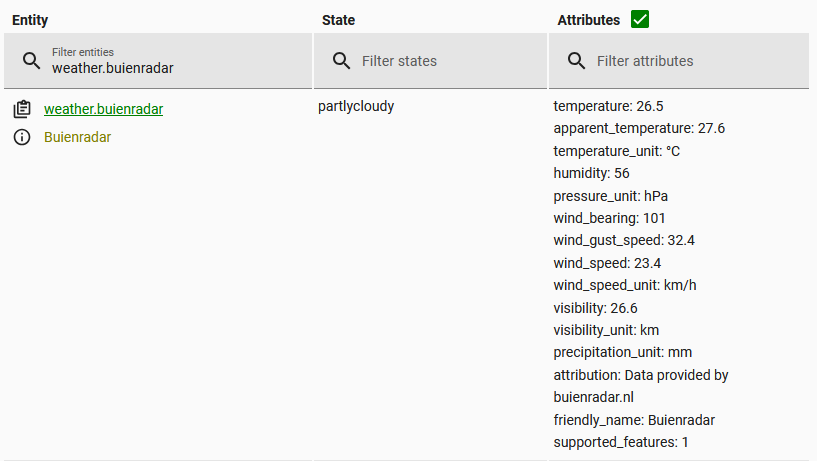Image resolution: width=817 pixels, height=461 pixels.
Task: Click the search icon in Filter entities
Action: point(31,60)
